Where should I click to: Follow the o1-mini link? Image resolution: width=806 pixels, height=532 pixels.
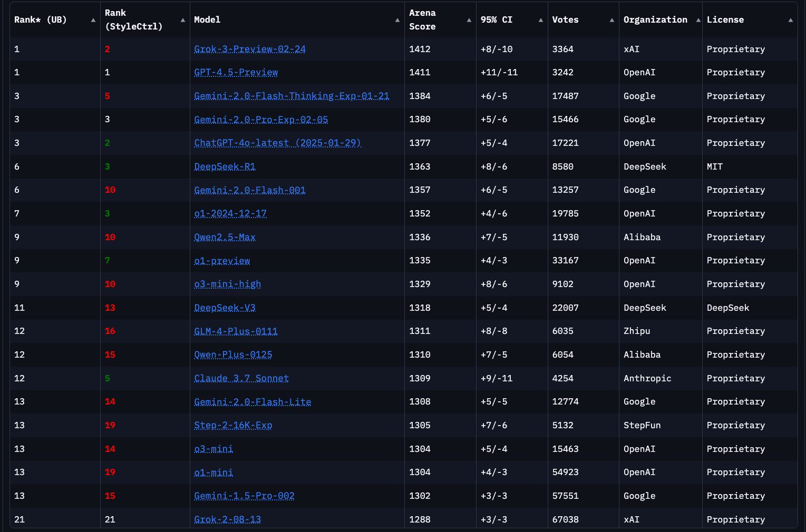213,472
